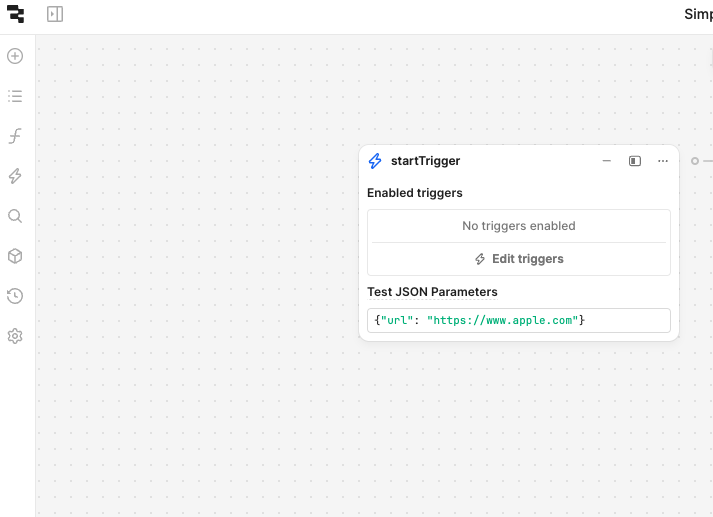Click the No triggers enabled text
The image size is (713, 517).
click(519, 226)
